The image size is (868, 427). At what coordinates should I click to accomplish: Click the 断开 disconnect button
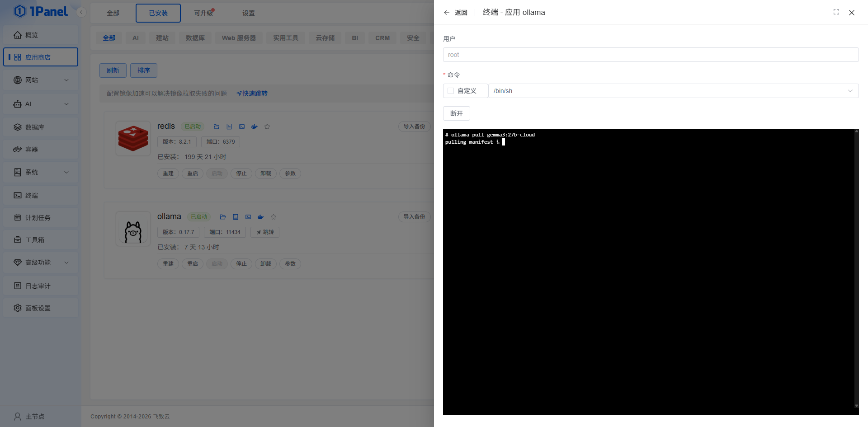coord(457,113)
